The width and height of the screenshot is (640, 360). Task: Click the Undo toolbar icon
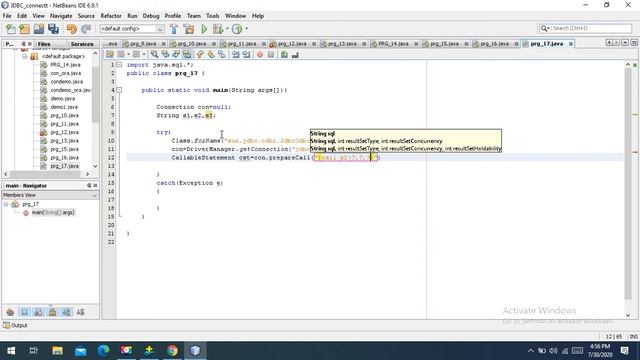[x=72, y=29]
